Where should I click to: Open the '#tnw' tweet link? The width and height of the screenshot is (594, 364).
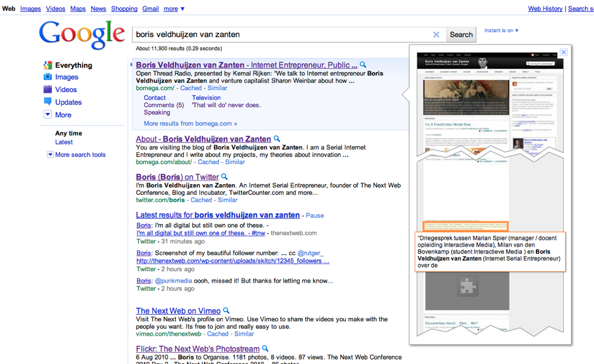pos(201,233)
